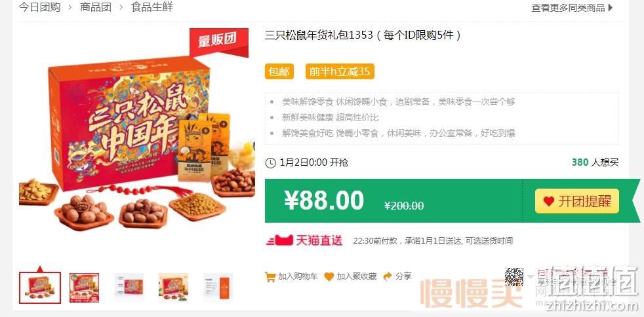644x317 pixels.
Task: Open 今日团购 breadcrumb link
Action: (x=39, y=7)
